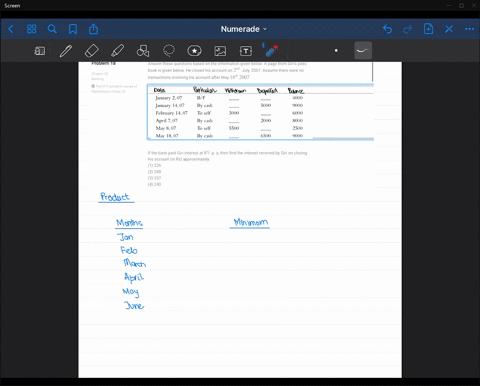Click the handwritten word Product

pos(115,197)
